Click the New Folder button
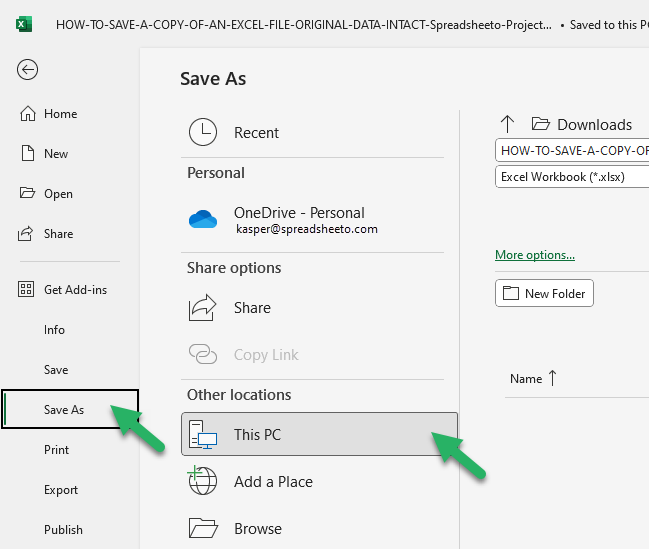Image resolution: width=649 pixels, height=549 pixels. [x=544, y=293]
